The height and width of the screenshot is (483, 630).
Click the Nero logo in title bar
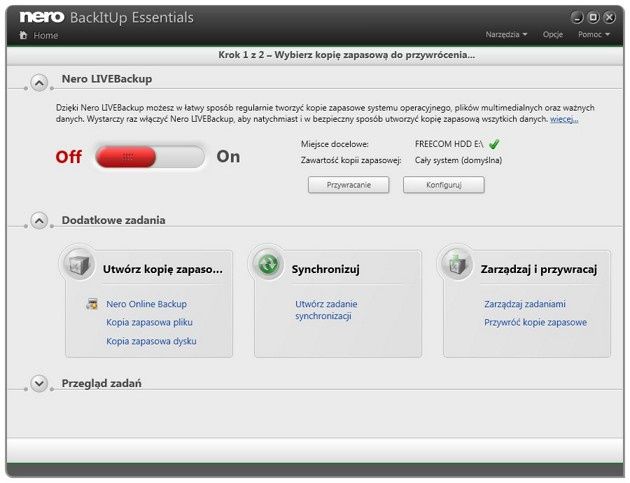coord(42,17)
